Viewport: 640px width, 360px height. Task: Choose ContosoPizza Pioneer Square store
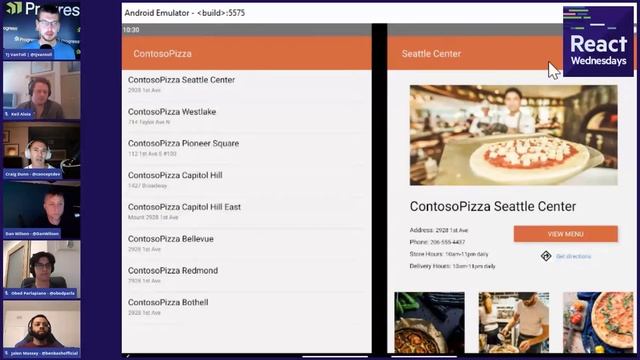click(247, 148)
